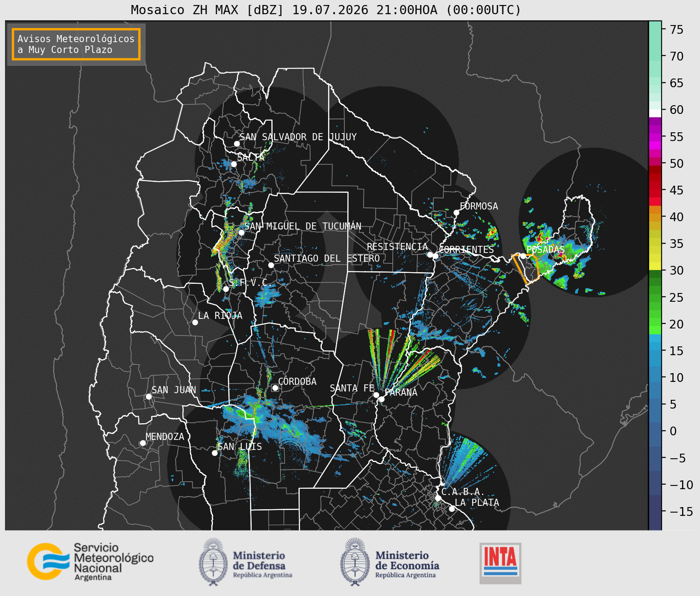700x596 pixels.
Task: Click the magenta 55 dBZ colorbar segment
Action: point(655,137)
